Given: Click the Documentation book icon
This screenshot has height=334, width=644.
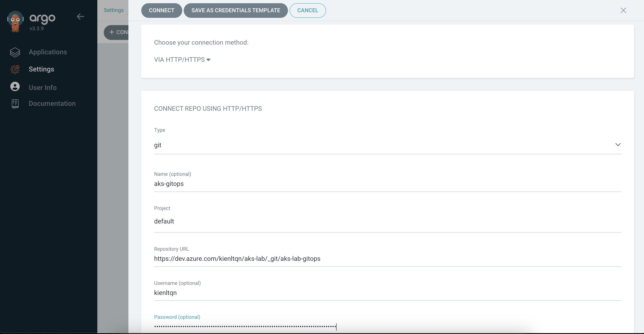Looking at the screenshot, I should [x=15, y=104].
